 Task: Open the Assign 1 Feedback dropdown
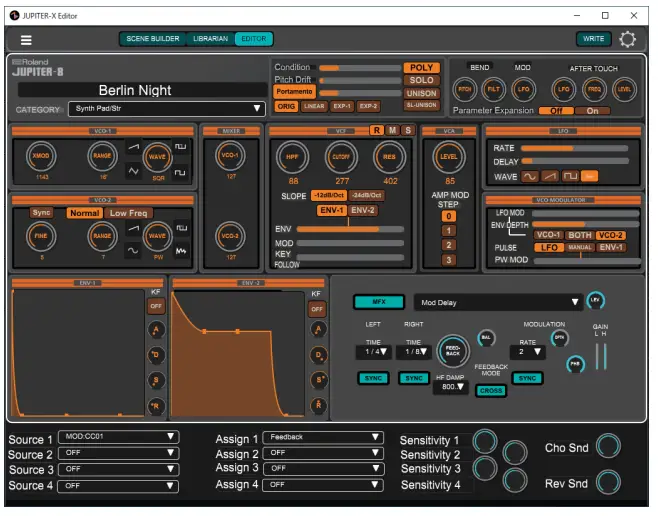point(323,438)
